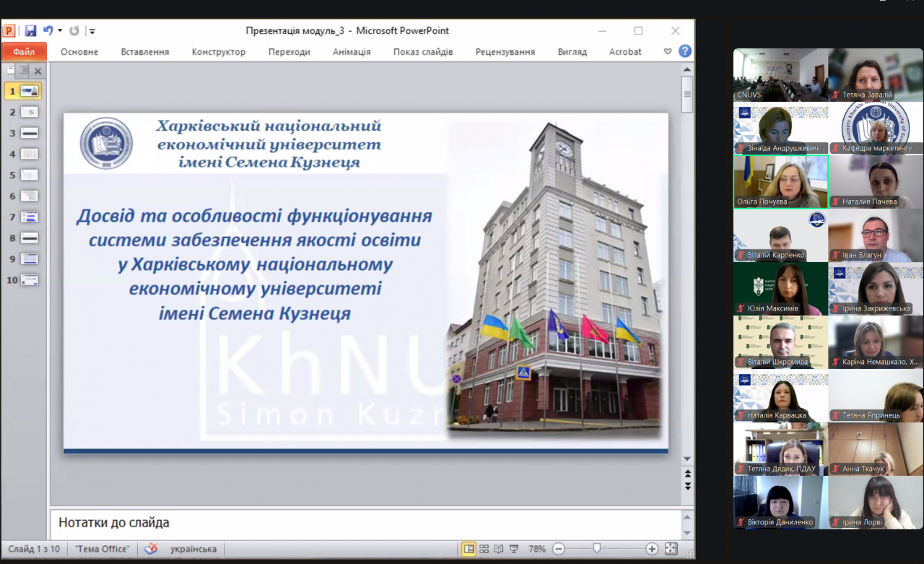The width and height of the screenshot is (924, 564).
Task: Toggle Normal view button in status bar
Action: tap(469, 549)
